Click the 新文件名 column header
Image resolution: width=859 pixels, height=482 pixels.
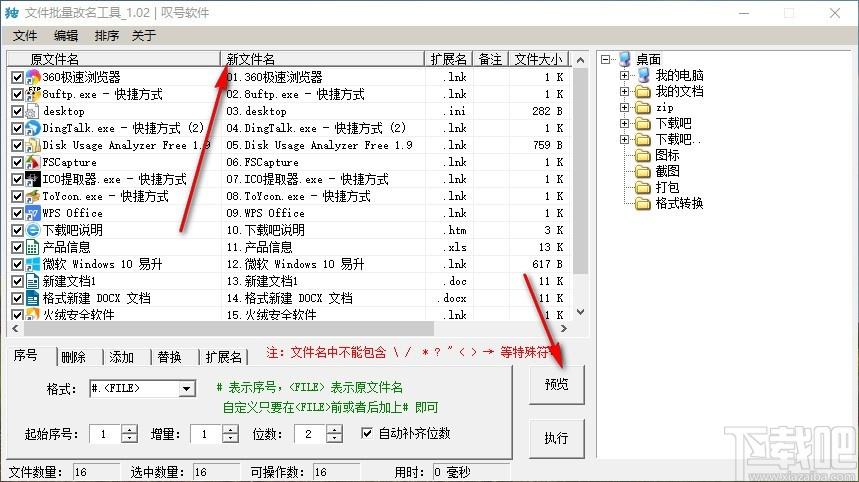323,59
